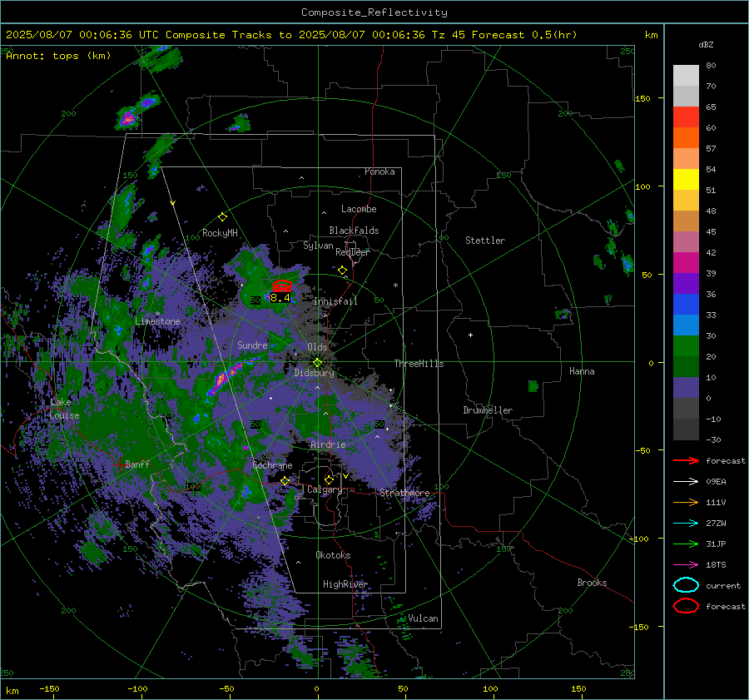Image resolution: width=749 pixels, height=700 pixels.
Task: Click the white plus marker west of Hanna
Action: tap(470, 335)
